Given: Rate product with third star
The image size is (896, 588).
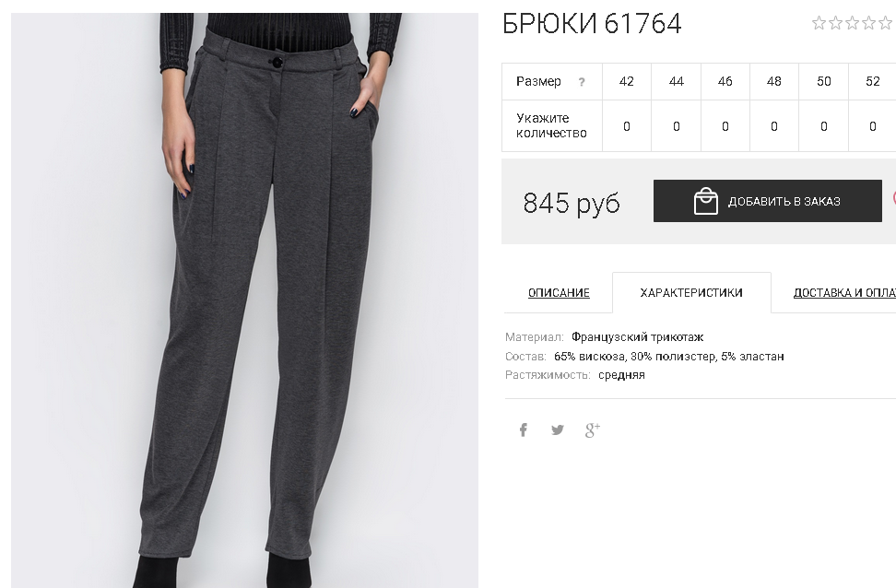Looking at the screenshot, I should 852,23.
